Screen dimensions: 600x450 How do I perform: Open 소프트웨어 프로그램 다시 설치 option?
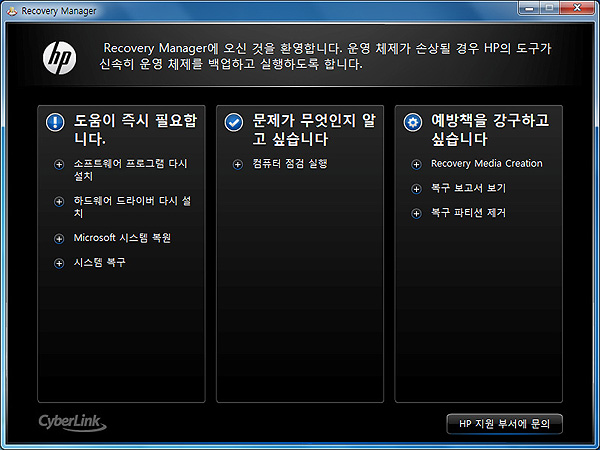(x=130, y=170)
